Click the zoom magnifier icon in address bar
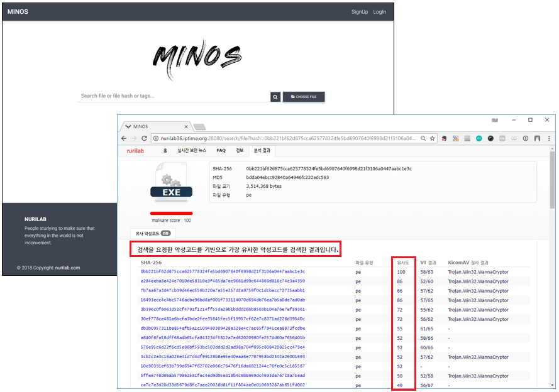The height and width of the screenshot is (392, 559). point(422,138)
